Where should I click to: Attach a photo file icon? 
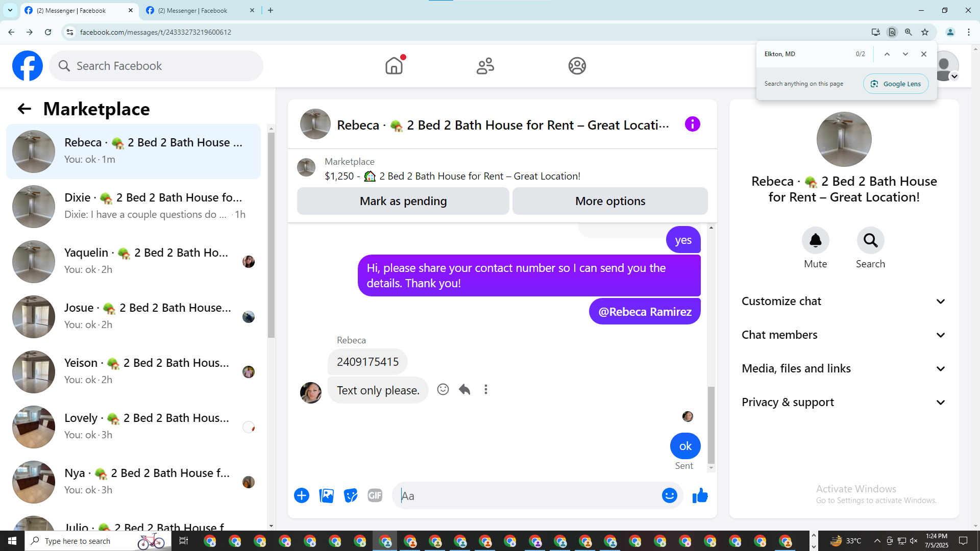pyautogui.click(x=326, y=495)
